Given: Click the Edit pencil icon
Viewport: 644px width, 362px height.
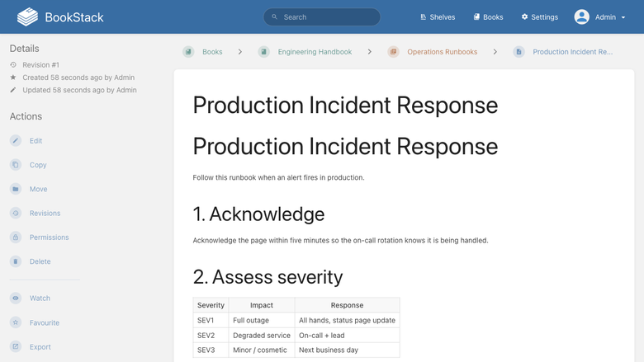Looking at the screenshot, I should [16, 141].
